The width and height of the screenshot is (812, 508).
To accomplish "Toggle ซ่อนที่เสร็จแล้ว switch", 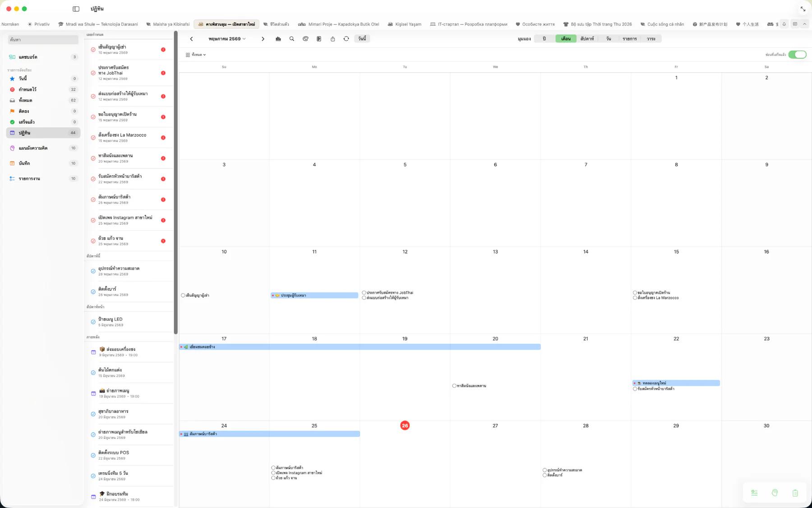I will point(797,55).
